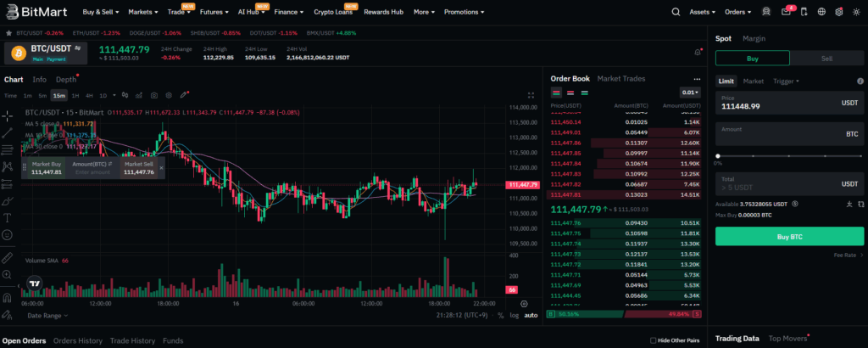
Task: Expand the 0.01 price precision dropdown
Action: point(691,92)
